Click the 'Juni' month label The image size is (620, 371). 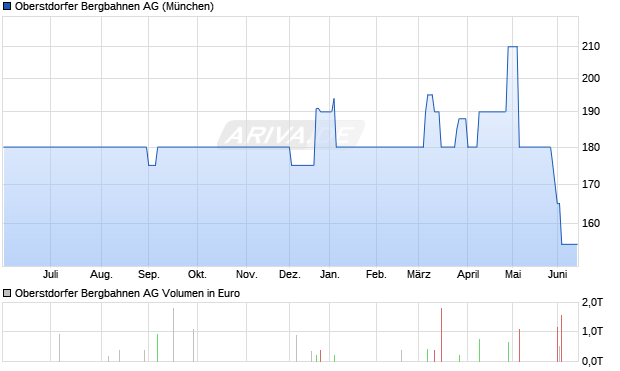(558, 274)
